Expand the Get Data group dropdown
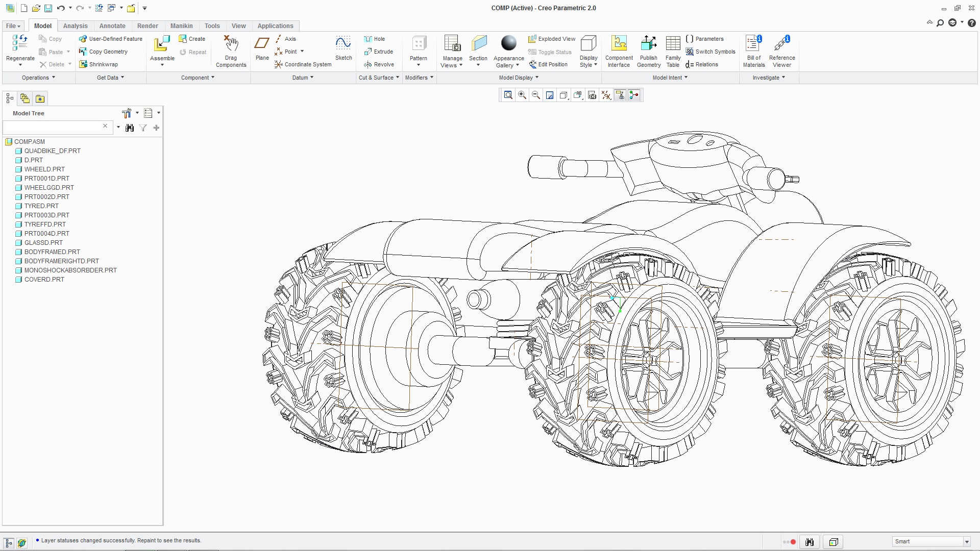980x551 pixels. (110, 78)
